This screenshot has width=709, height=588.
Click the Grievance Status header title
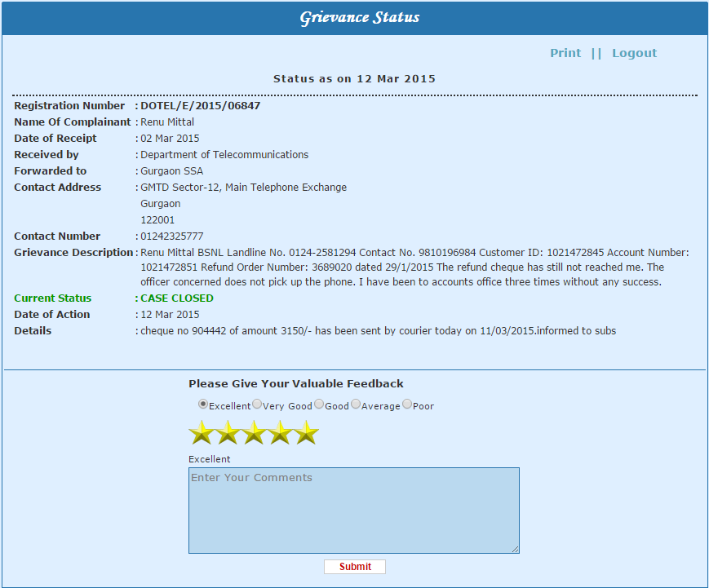coord(359,17)
